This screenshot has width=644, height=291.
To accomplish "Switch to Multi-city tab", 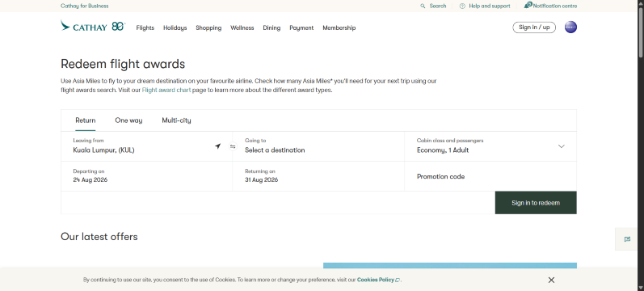I will [176, 120].
